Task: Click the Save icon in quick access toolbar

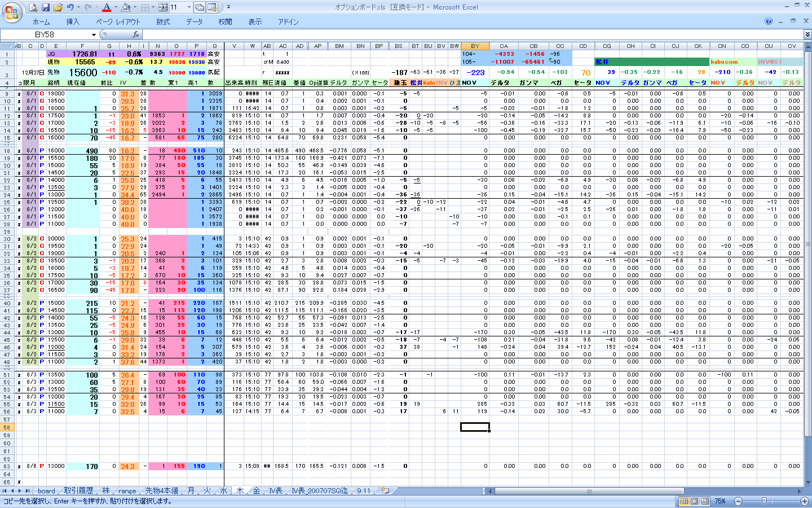Action: pos(46,7)
